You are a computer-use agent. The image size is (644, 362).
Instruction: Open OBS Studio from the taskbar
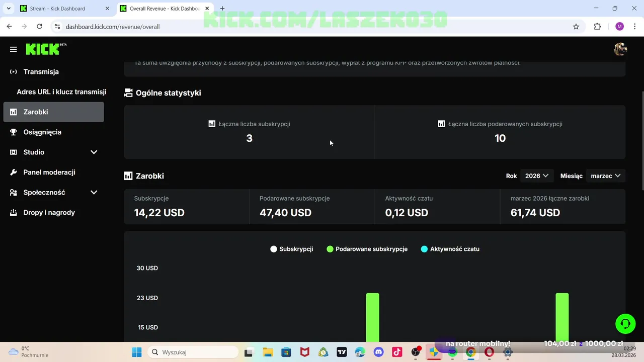pyautogui.click(x=416, y=352)
